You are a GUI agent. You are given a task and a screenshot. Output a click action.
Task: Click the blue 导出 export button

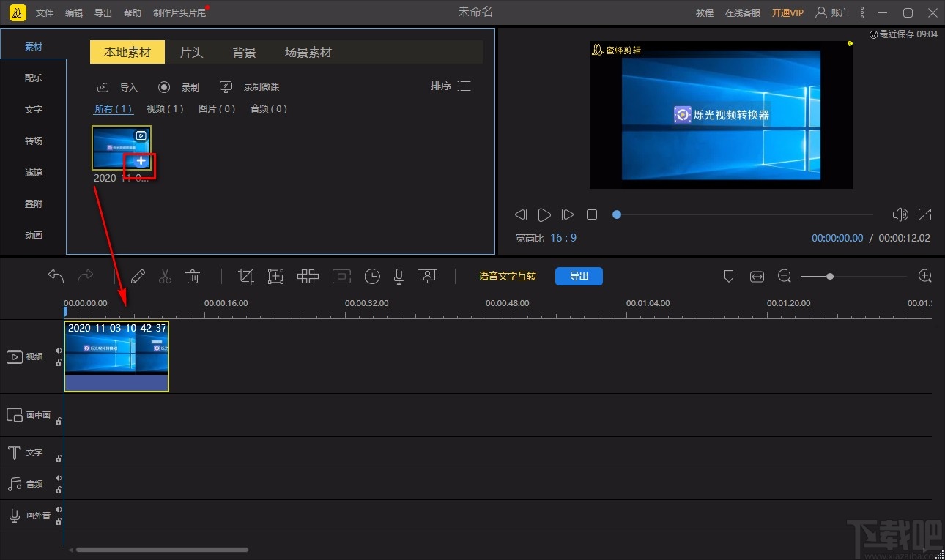579,276
